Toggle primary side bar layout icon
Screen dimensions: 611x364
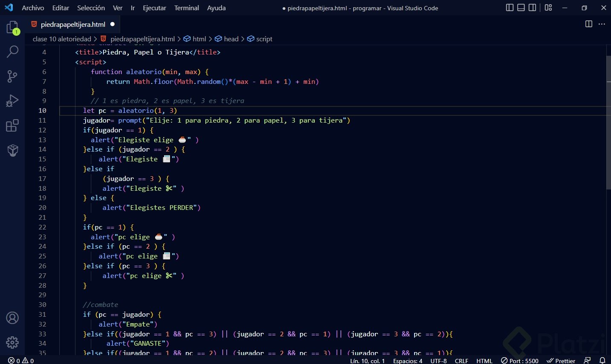click(x=510, y=8)
